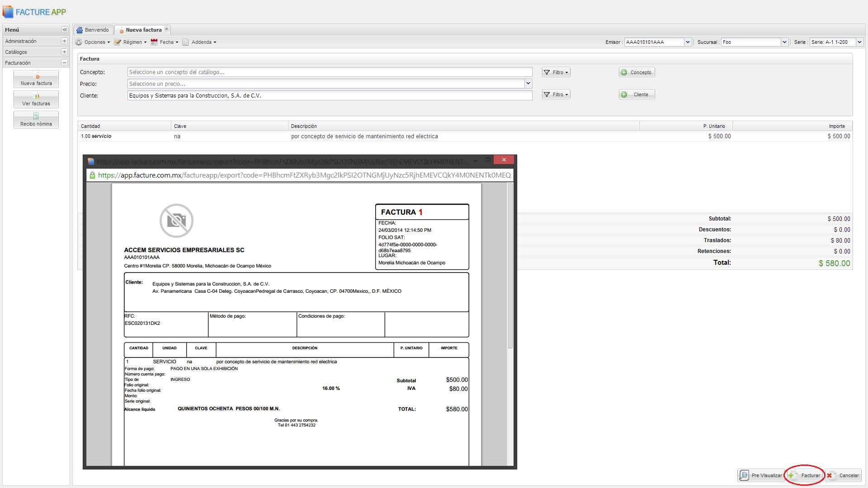Open the Sucursal dropdown list
Viewport: 868px width, 488px height.
click(784, 42)
